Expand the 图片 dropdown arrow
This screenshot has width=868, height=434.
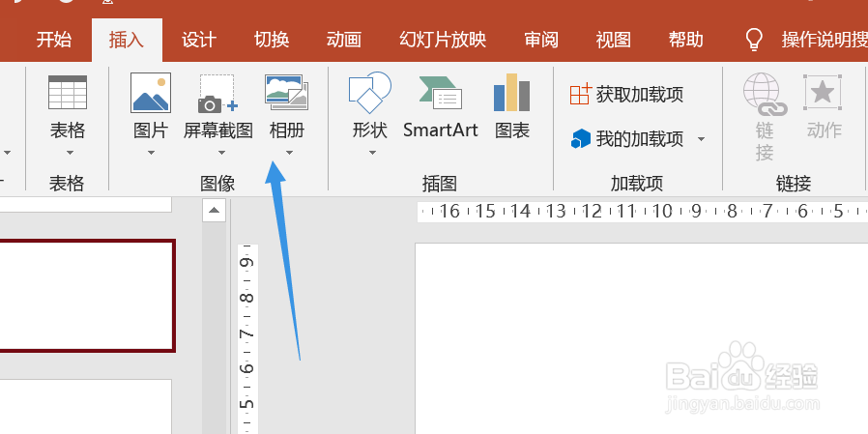[x=151, y=153]
